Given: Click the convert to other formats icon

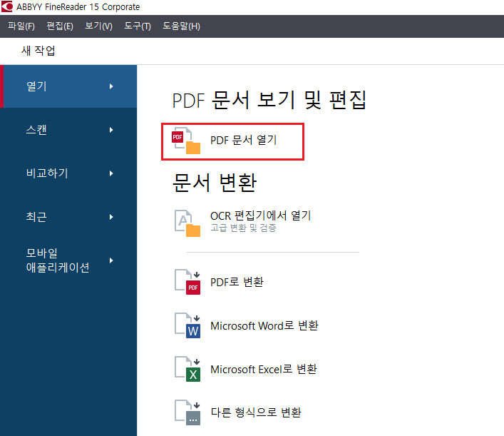Looking at the screenshot, I should tap(187, 412).
